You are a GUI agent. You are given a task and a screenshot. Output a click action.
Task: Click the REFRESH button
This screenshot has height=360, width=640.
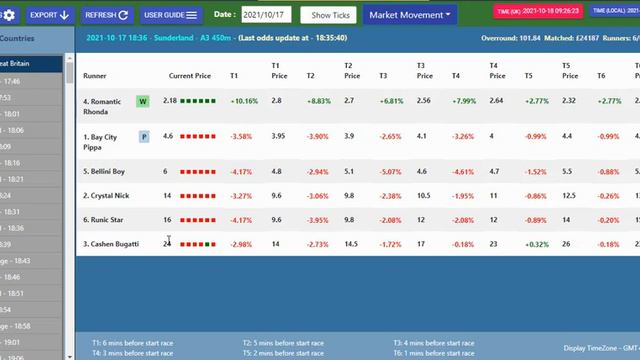[107, 15]
